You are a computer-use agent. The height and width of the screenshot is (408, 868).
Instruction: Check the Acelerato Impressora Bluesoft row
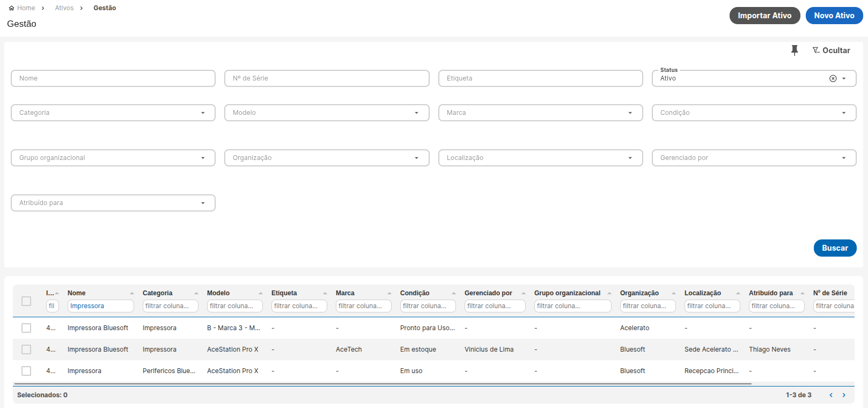(26, 328)
